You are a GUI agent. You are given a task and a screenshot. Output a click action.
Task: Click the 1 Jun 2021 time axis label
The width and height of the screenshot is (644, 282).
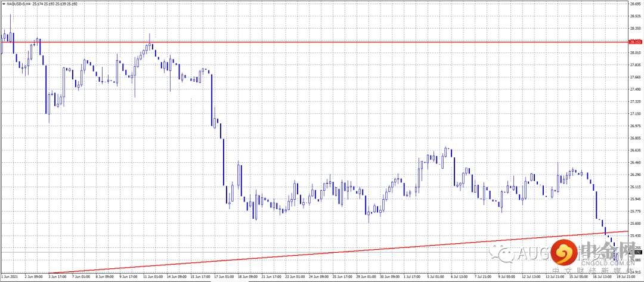[x=8, y=277]
